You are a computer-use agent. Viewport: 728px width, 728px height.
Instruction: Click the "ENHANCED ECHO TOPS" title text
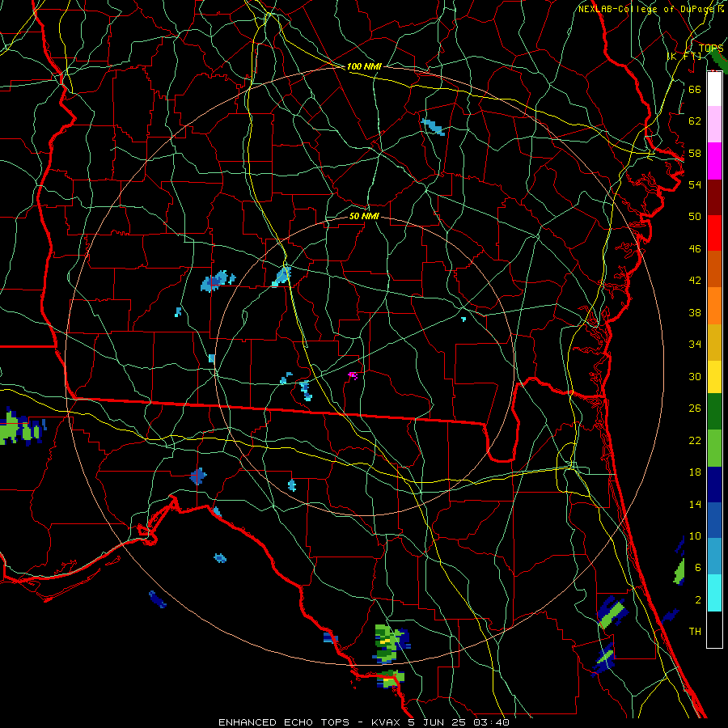point(283,722)
